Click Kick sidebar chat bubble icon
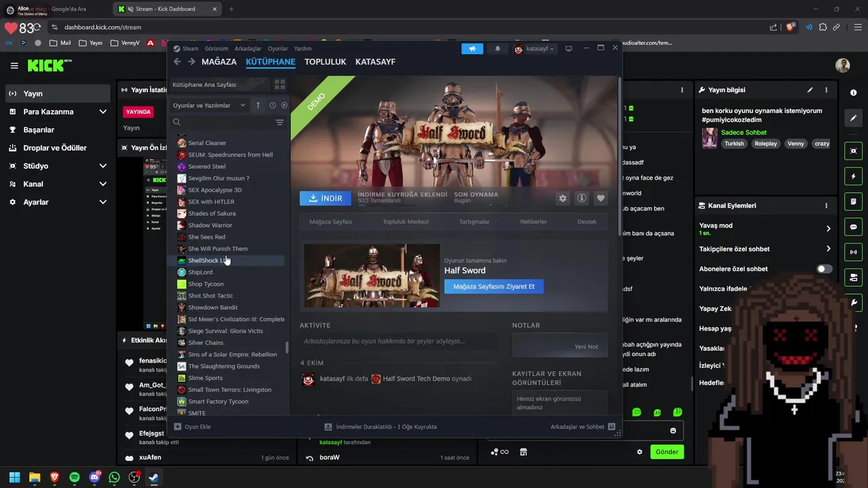This screenshot has width=868, height=488. [x=853, y=227]
